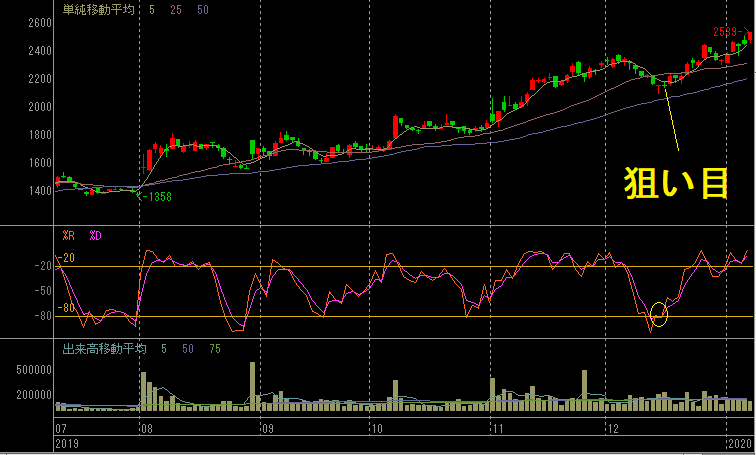Screen dimensions: 756x455
Task: Select the 75 period volume average label
Action: 214,349
